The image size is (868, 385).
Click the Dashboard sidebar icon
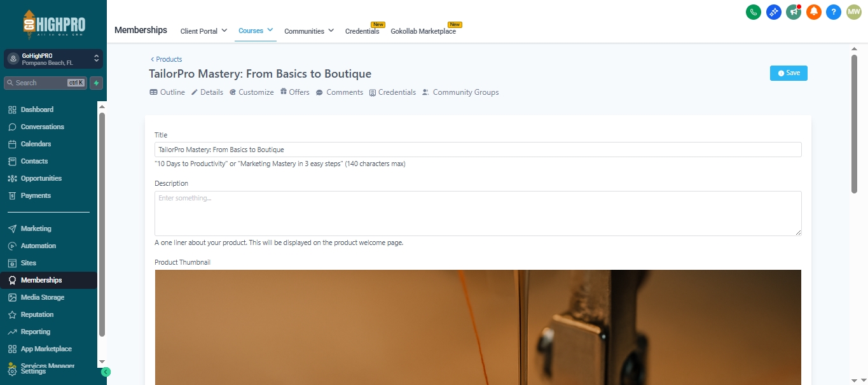pos(12,109)
